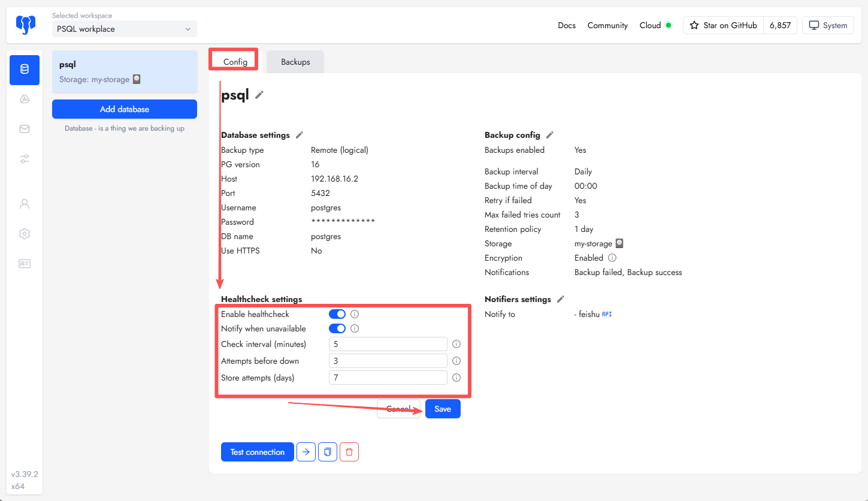Click the arrow transfer button icon

(306, 452)
